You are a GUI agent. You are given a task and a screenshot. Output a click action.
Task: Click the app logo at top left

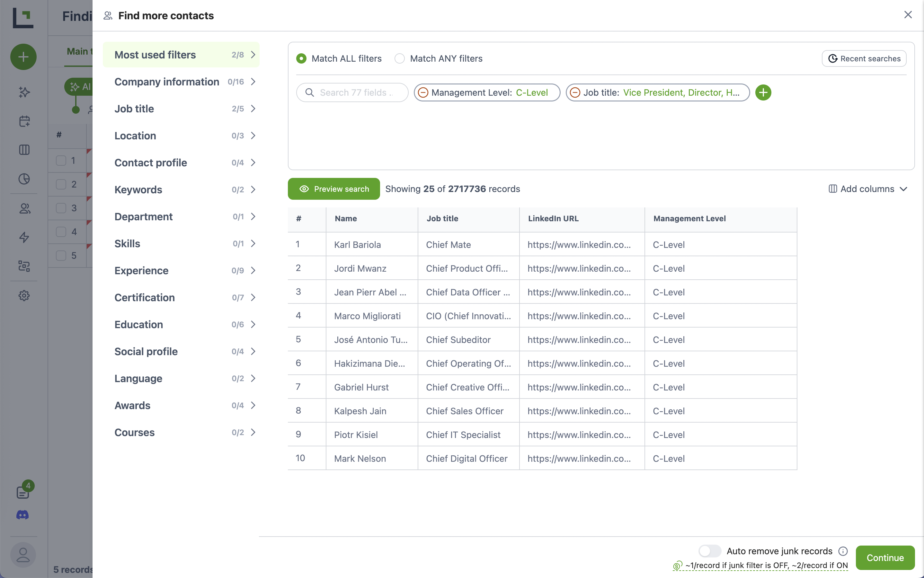coord(23,18)
